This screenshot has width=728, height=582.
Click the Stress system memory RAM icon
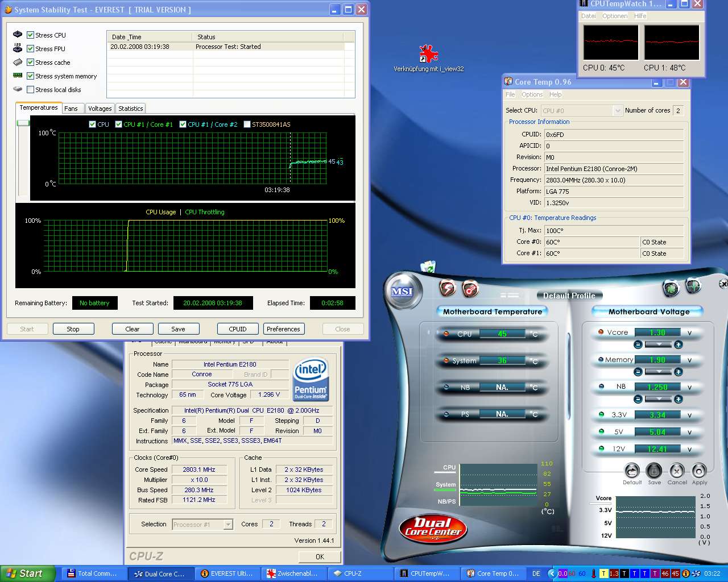[x=18, y=76]
